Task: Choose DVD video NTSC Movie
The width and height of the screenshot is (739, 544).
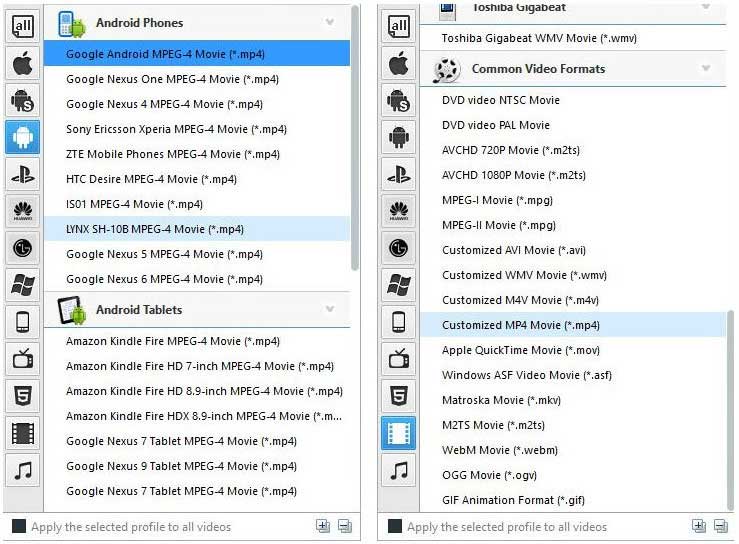Action: pyautogui.click(x=573, y=100)
